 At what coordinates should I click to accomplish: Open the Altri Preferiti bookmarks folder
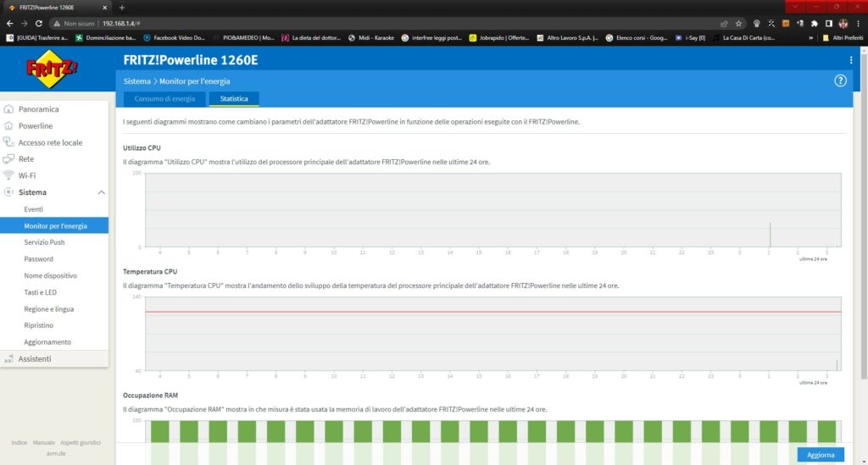click(x=843, y=37)
